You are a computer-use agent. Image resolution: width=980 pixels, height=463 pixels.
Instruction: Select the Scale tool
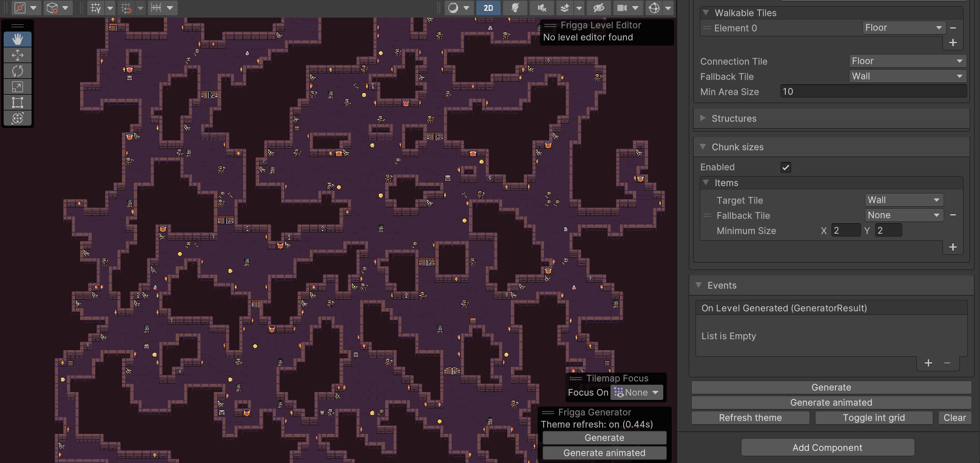tap(18, 87)
